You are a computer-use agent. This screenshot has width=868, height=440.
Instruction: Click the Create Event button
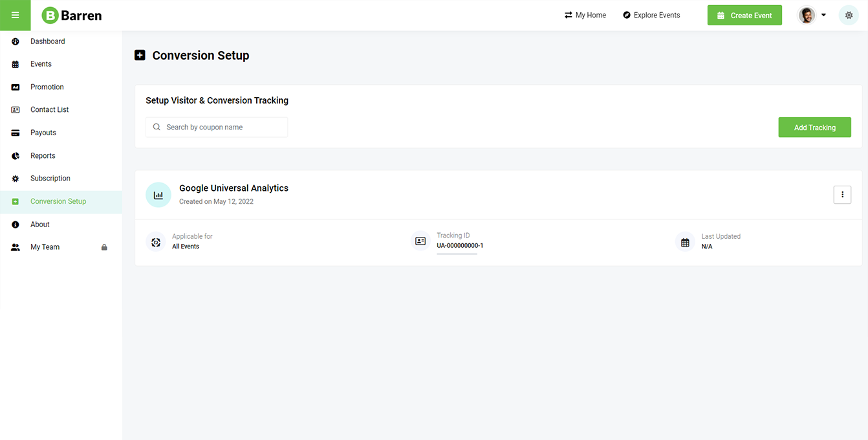744,16
